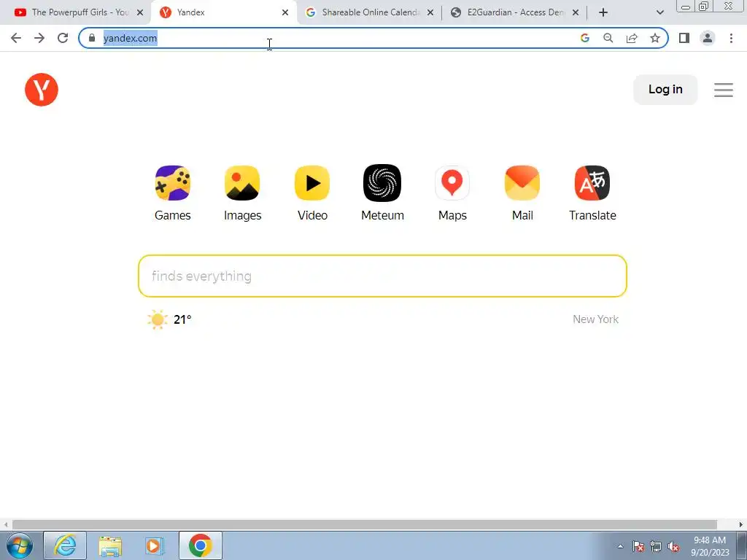Expand the tab search dropdown chevron
Viewport: 747px width, 560px height.
pyautogui.click(x=659, y=12)
